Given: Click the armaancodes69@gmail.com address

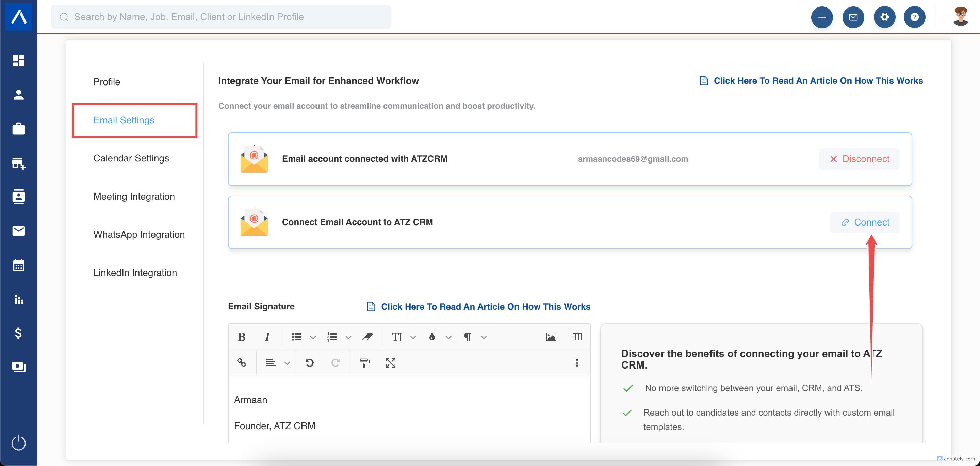Looking at the screenshot, I should click(633, 159).
